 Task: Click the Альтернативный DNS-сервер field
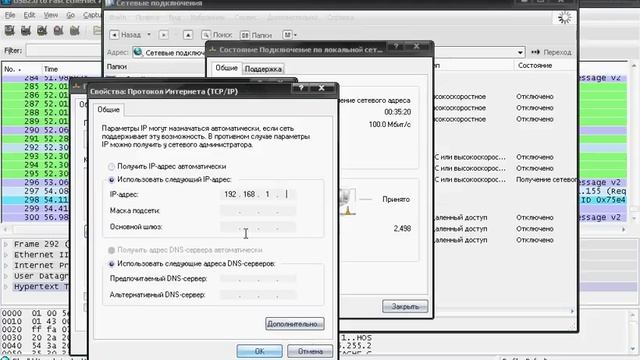(x=258, y=295)
